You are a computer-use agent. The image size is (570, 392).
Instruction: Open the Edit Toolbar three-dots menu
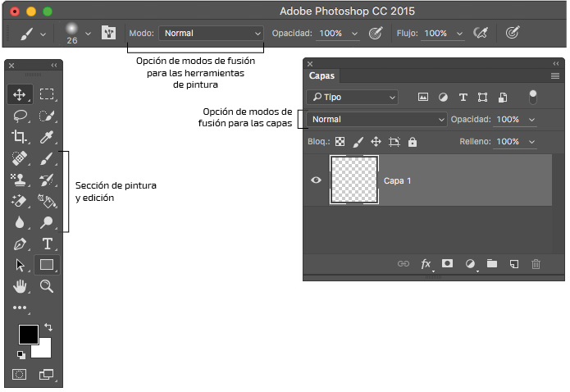(x=20, y=308)
